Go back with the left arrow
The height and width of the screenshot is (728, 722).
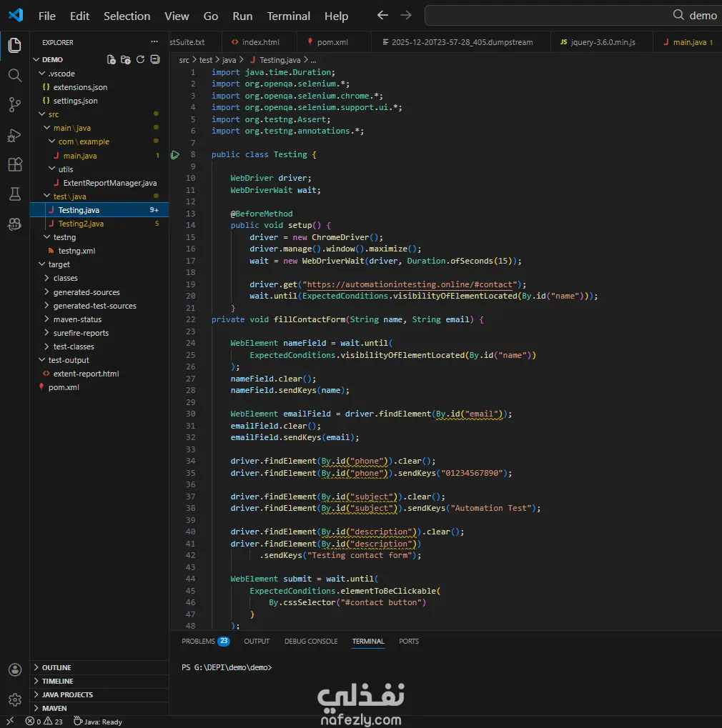(x=382, y=15)
